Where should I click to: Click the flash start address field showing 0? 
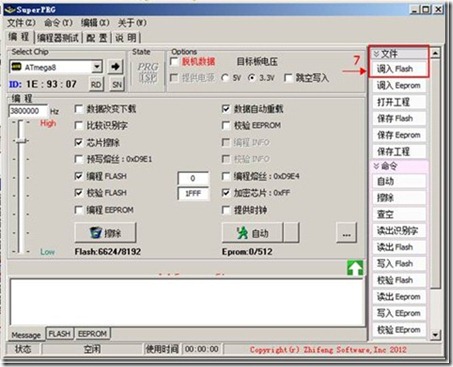(193, 178)
